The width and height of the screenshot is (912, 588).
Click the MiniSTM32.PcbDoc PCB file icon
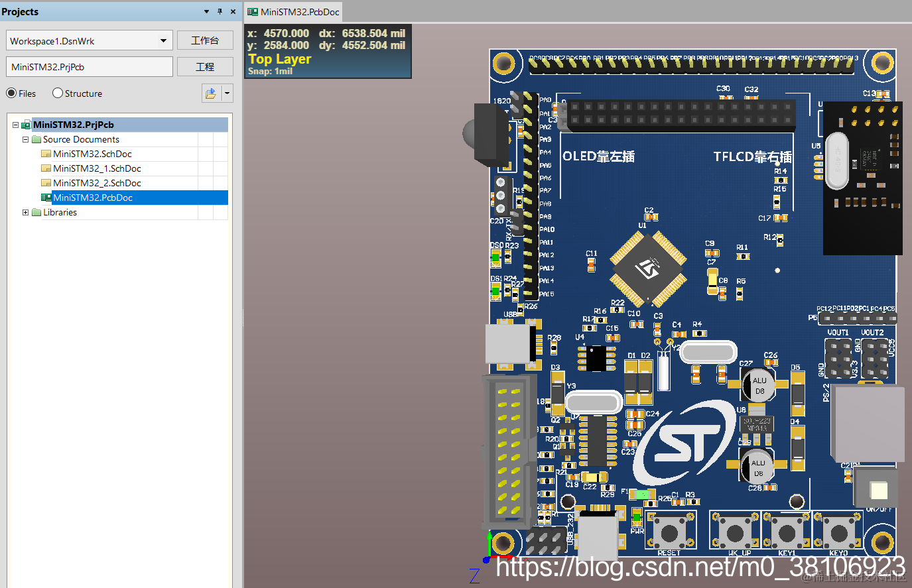(46, 198)
